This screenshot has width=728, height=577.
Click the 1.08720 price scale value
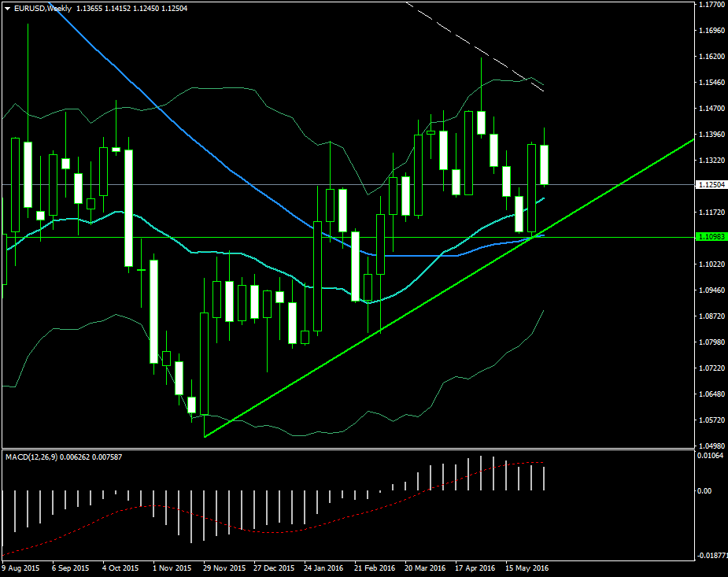coord(711,316)
